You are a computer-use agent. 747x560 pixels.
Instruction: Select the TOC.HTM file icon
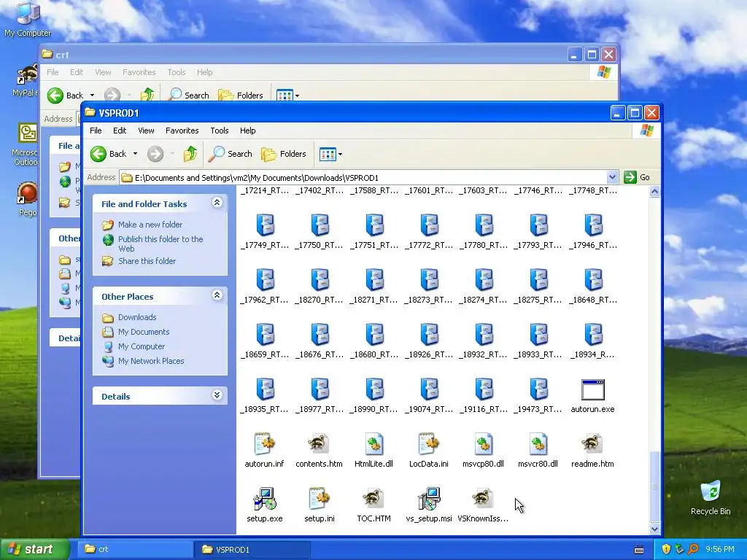point(373,498)
